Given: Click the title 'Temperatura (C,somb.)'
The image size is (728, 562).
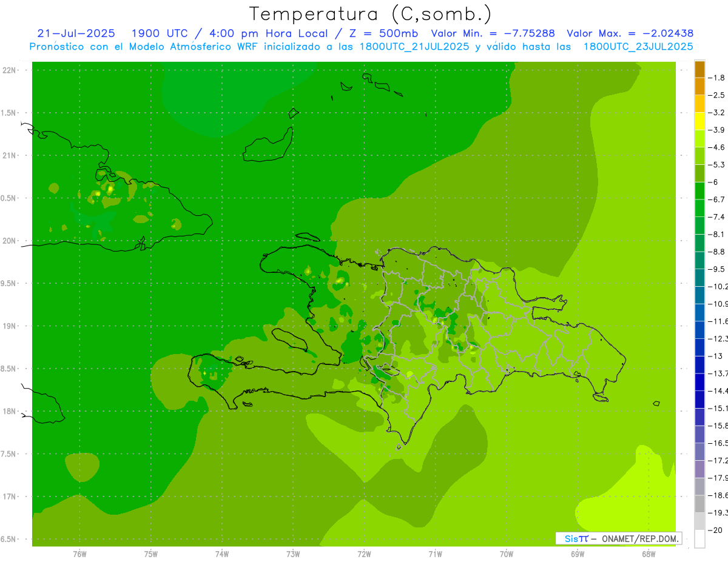Looking at the screenshot, I should (371, 15).
